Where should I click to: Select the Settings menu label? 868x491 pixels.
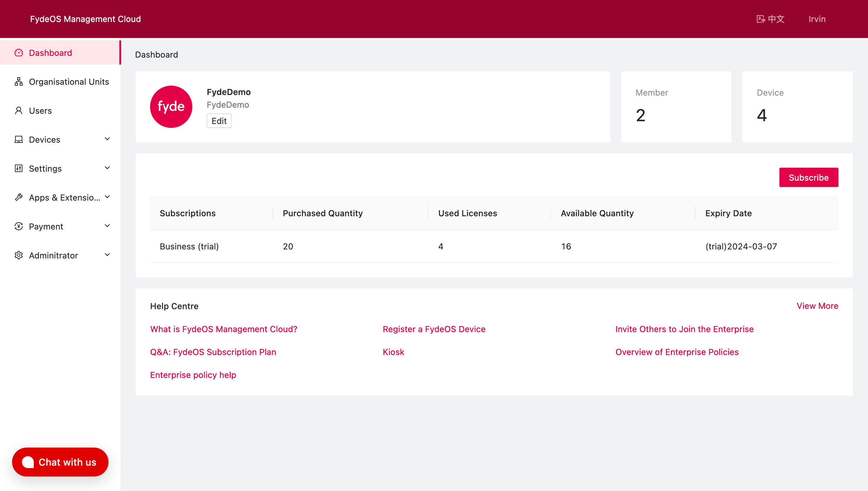click(45, 169)
